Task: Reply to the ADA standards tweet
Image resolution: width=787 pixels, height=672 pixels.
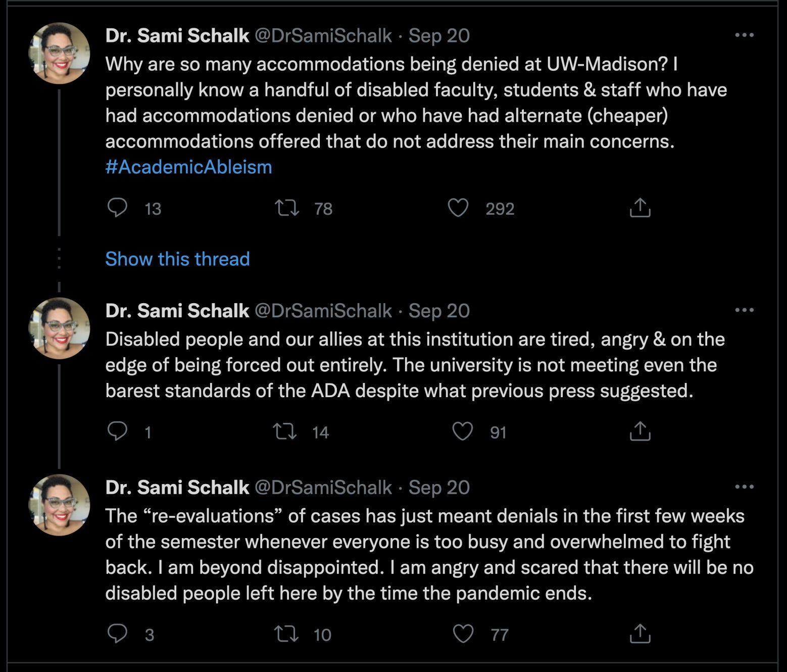Action: click(118, 431)
